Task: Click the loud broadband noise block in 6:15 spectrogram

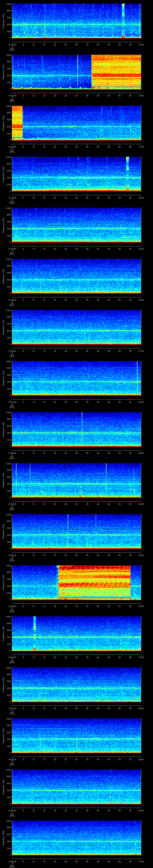Action: click(x=116, y=72)
